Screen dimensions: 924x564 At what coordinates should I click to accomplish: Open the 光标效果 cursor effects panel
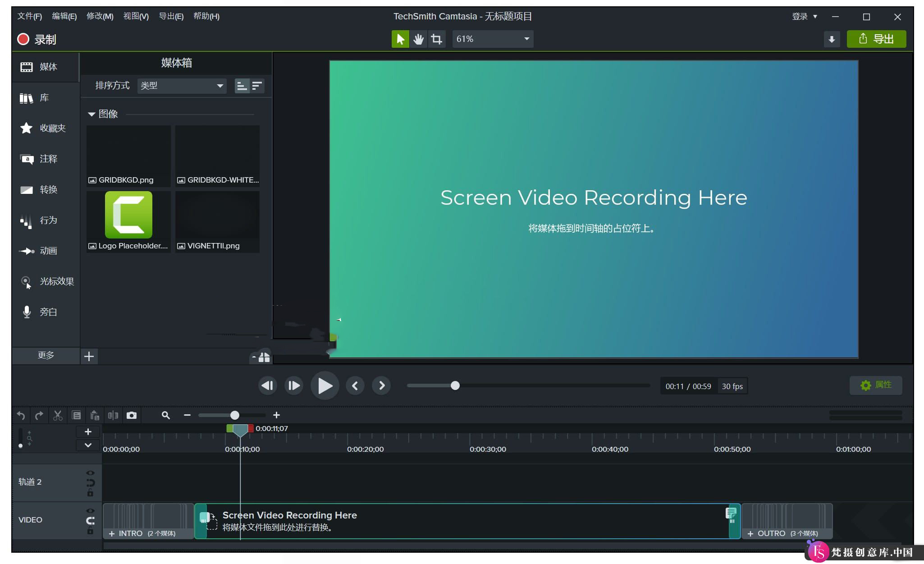pos(45,281)
